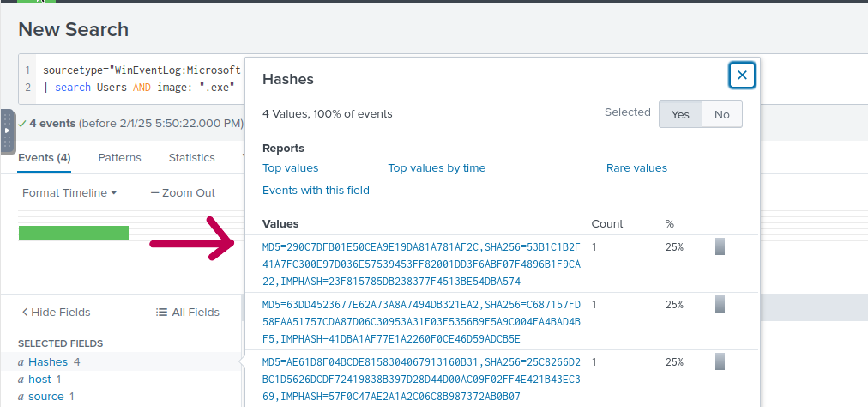Viewport: 868px width, 407px height.
Task: Switch to the Patterns tab
Action: (119, 158)
